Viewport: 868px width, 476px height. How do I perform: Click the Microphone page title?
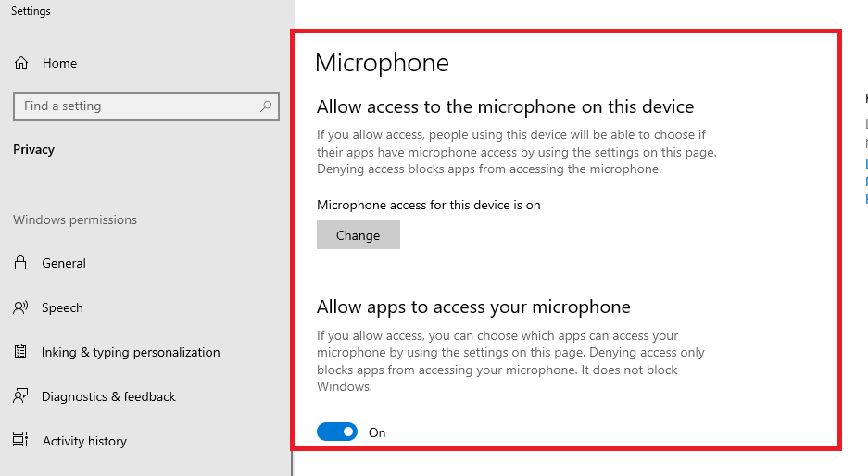click(x=382, y=62)
